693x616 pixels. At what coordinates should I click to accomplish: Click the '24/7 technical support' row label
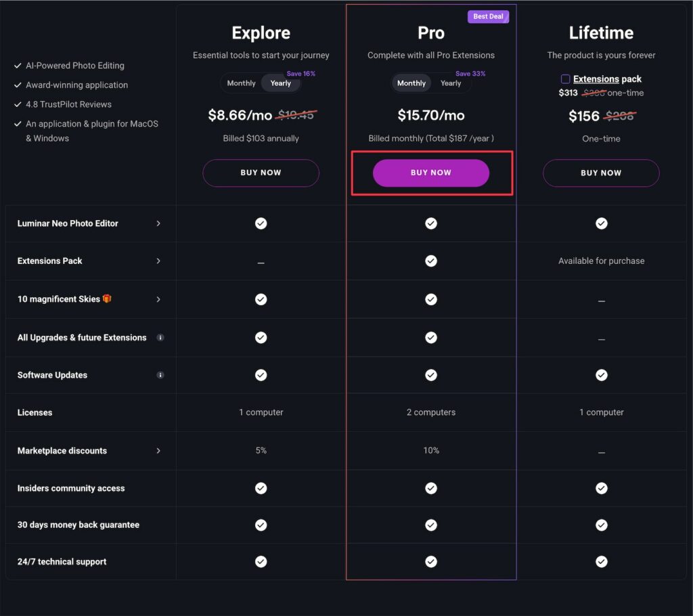click(62, 562)
